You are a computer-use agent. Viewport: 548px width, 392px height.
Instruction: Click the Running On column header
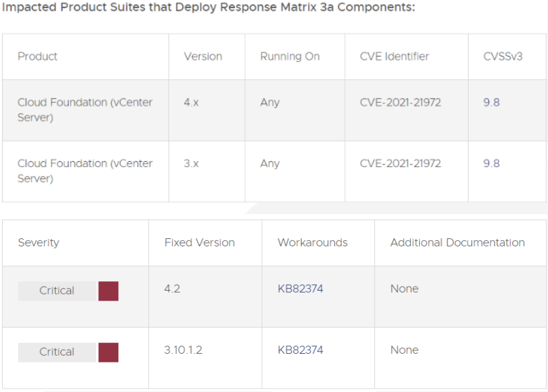[290, 56]
